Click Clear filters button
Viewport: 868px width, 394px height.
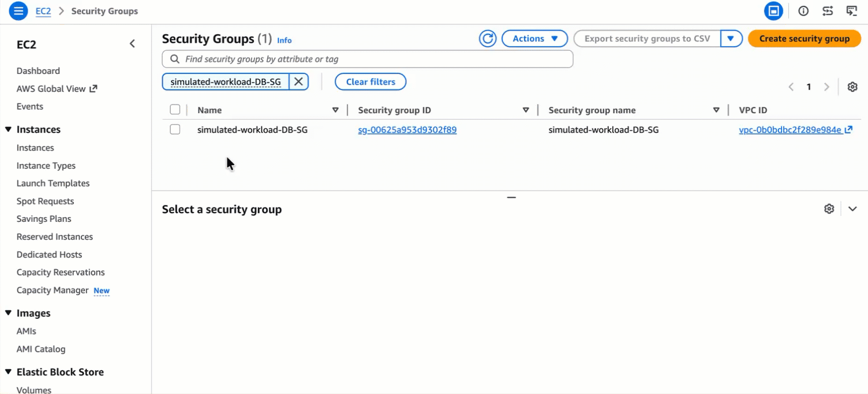click(371, 81)
